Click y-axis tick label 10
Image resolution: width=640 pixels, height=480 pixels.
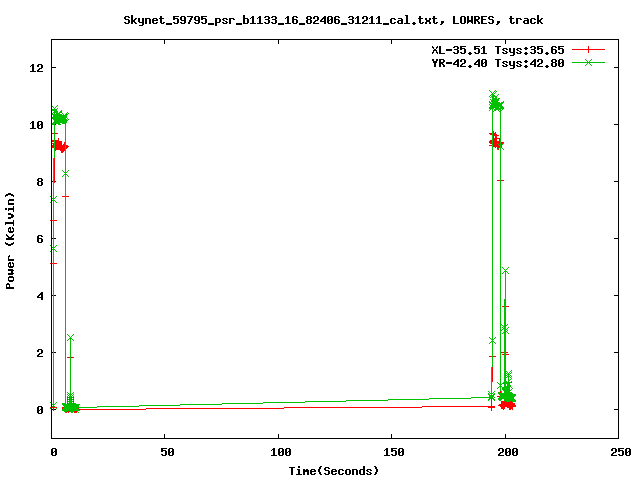36,125
